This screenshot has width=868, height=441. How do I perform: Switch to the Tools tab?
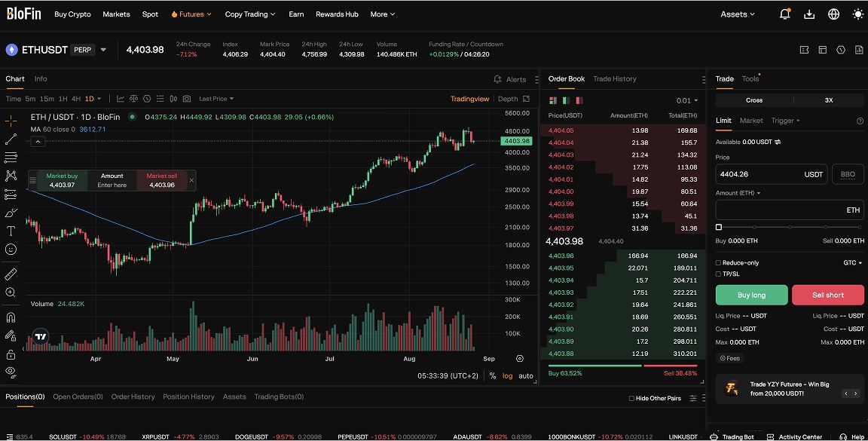[x=750, y=78]
